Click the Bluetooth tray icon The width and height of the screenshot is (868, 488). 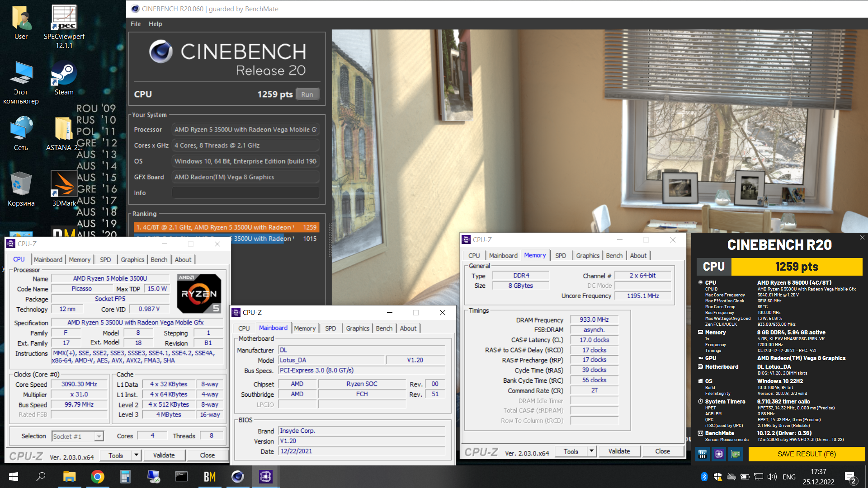704,477
